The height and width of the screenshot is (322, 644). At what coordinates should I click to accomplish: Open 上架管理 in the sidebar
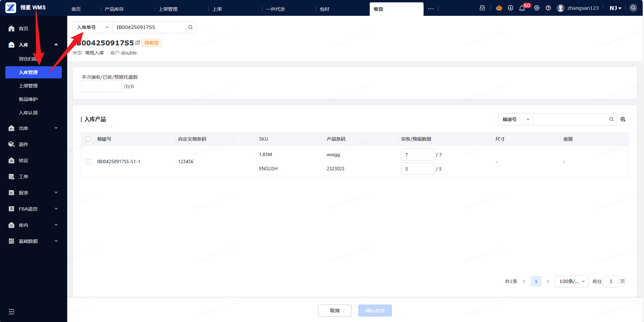pos(28,86)
